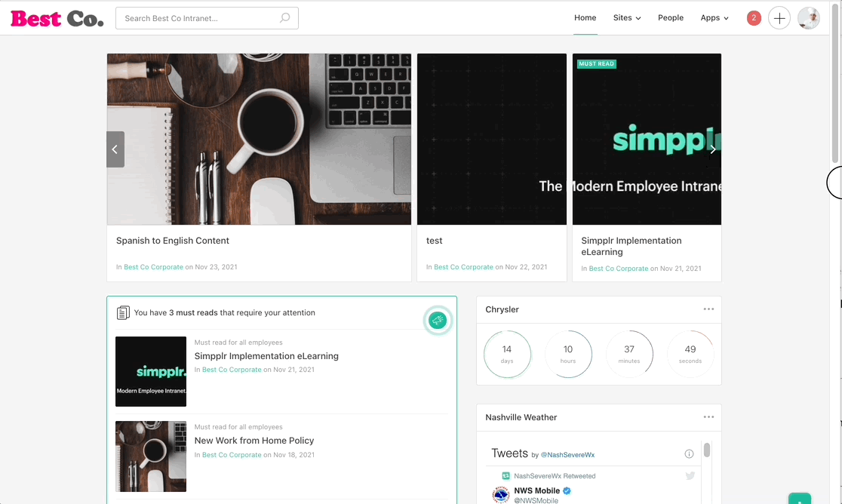842x504 pixels.
Task: Click the NWS Mobile profile picture
Action: pos(501,494)
